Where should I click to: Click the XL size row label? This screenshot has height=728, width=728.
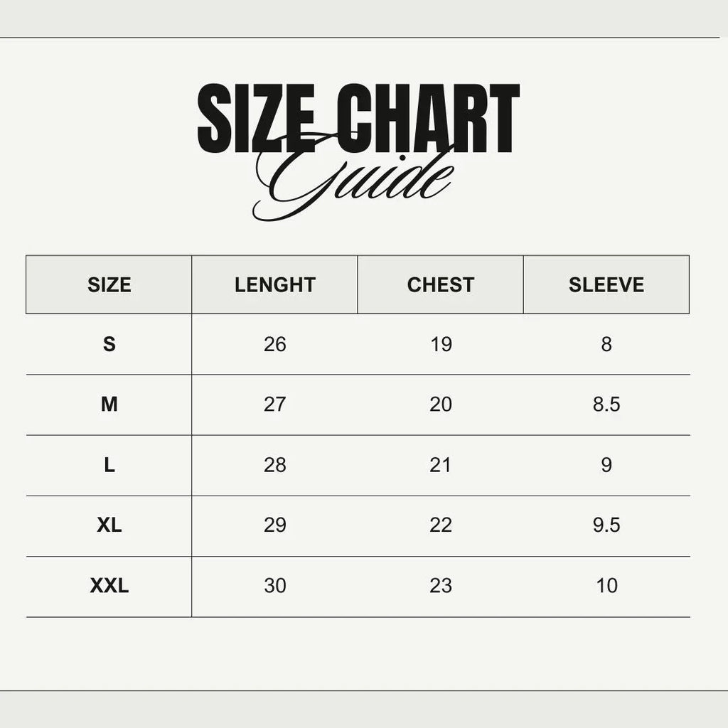pyautogui.click(x=109, y=526)
